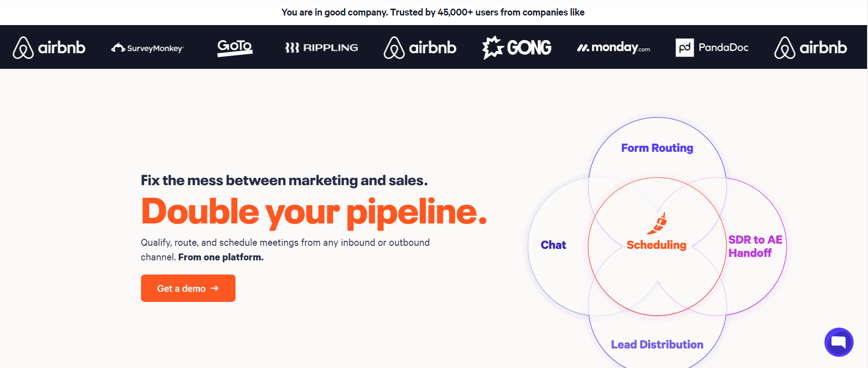The height and width of the screenshot is (368, 868).
Task: Select the monday.com logo
Action: [x=613, y=47]
